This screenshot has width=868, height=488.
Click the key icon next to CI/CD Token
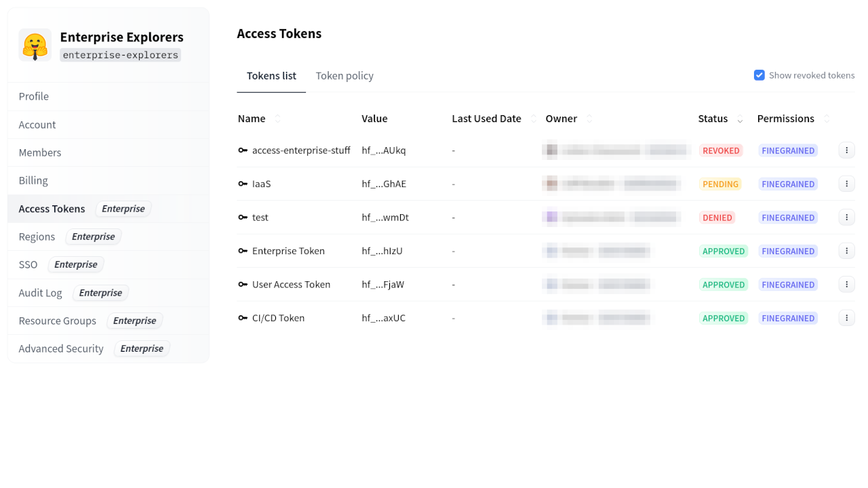(243, 318)
